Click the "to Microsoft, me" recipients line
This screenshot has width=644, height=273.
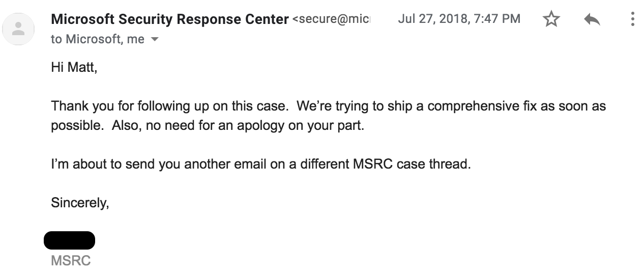pos(97,39)
